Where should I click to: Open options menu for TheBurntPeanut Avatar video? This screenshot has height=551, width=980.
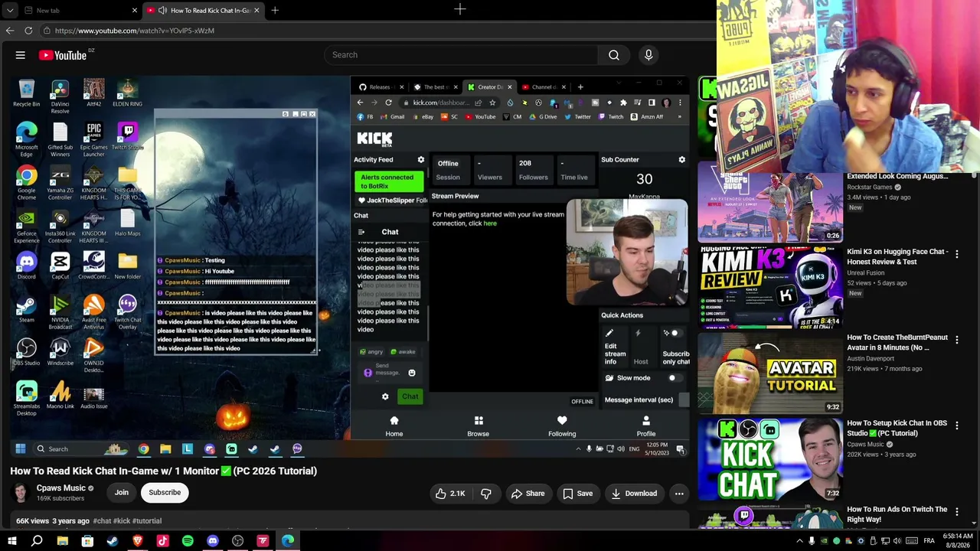click(957, 340)
